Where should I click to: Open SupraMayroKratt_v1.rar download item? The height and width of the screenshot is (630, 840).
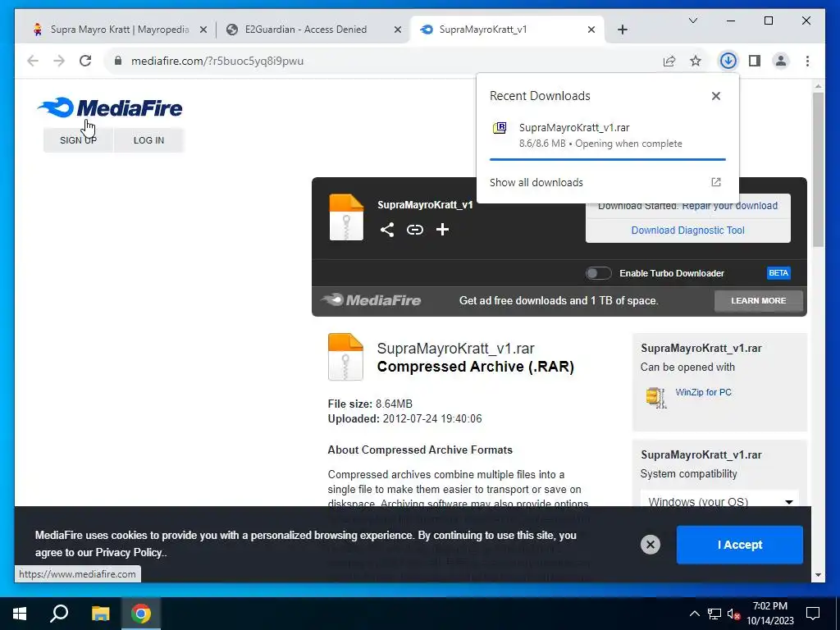pyautogui.click(x=608, y=135)
